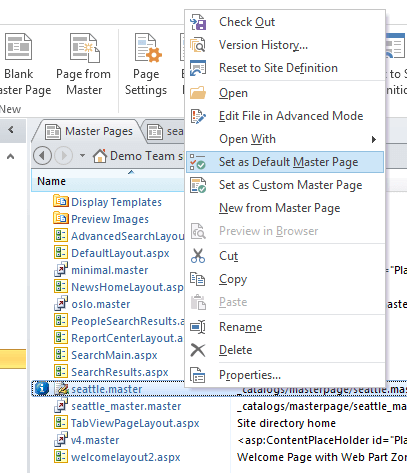Click the Edit File in Advanced Mode icon
Viewport: 407px width, 473px height.
tap(198, 116)
